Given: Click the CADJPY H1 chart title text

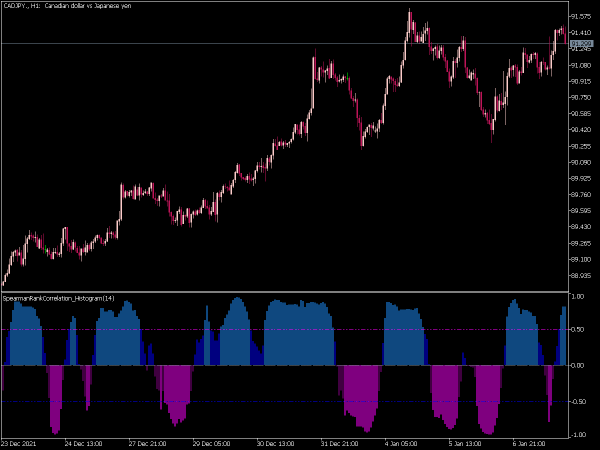Looking at the screenshot, I should [x=67, y=6].
